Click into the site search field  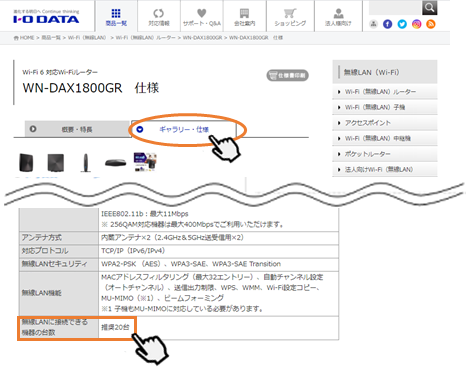(395, 7)
